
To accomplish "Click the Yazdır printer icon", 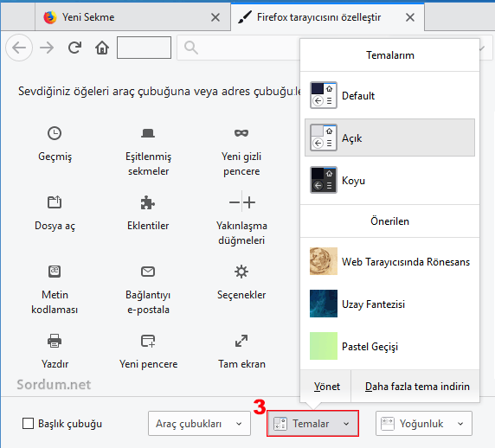I will [55, 341].
